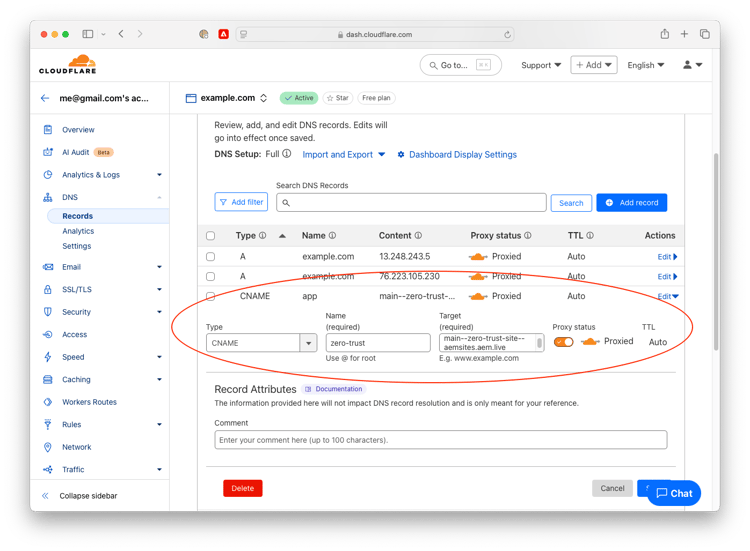
Task: Open DNS Analytics submenu item
Action: [x=78, y=231]
